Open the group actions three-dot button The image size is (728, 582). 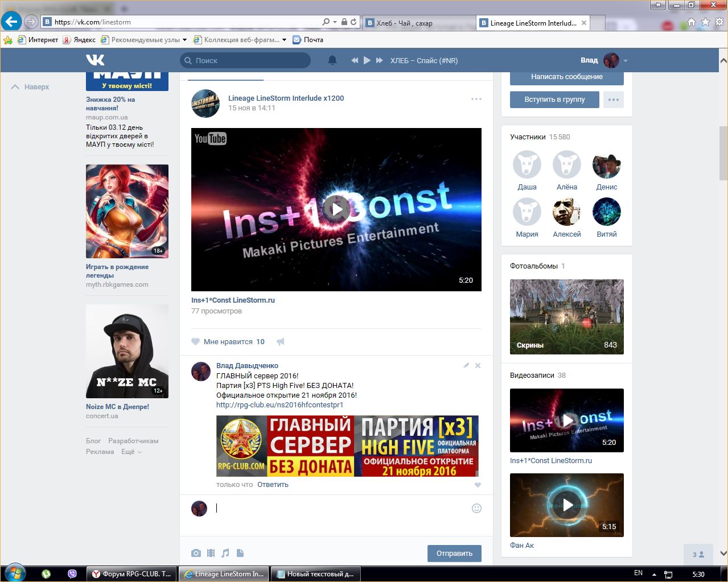(x=614, y=100)
